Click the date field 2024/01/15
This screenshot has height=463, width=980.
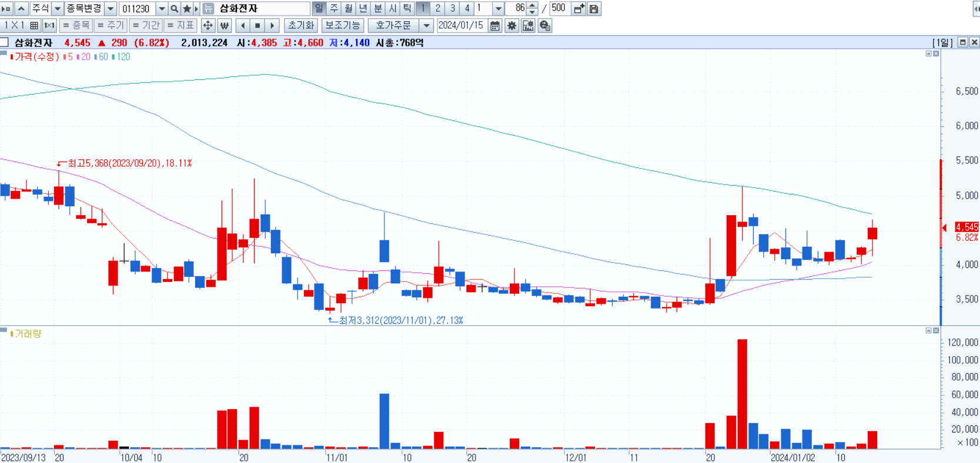coord(461,25)
